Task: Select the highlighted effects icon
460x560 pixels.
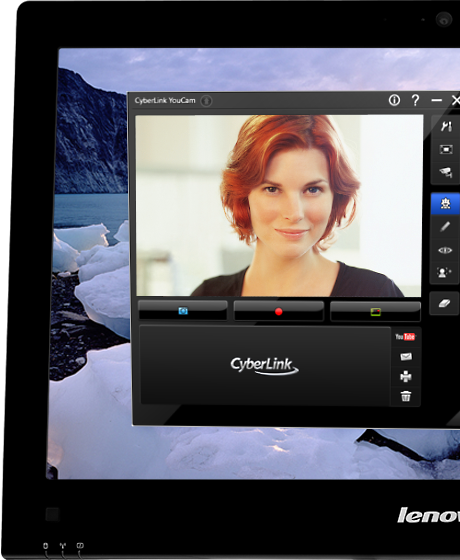Action: point(445,204)
